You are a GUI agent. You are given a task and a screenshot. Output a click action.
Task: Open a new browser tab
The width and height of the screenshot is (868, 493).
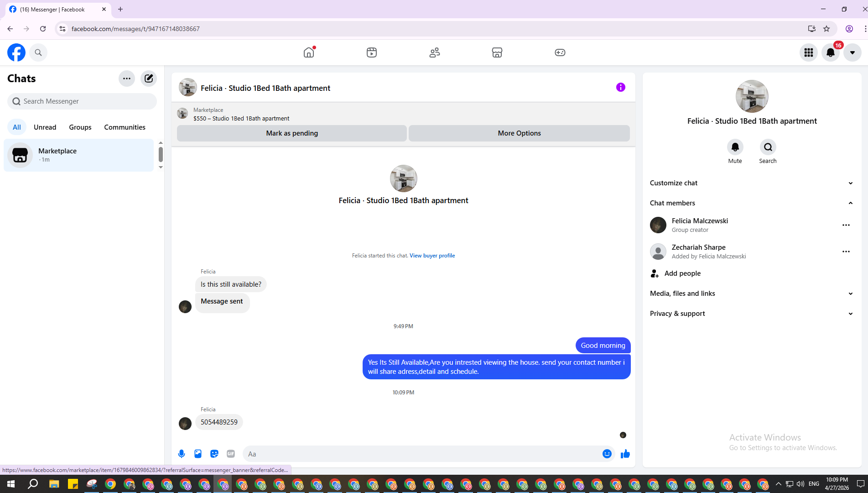pos(120,9)
